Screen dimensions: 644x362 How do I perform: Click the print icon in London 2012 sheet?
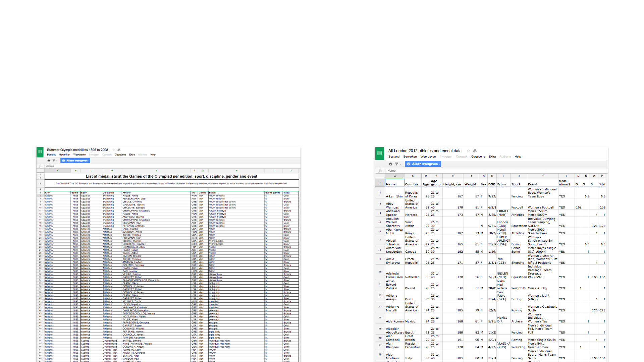click(x=390, y=164)
